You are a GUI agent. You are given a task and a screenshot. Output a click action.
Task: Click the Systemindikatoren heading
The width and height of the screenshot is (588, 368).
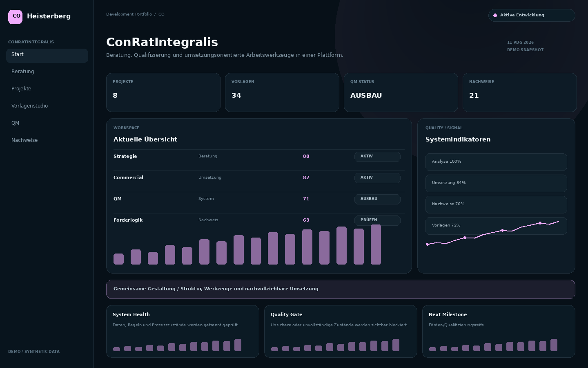[x=458, y=139]
